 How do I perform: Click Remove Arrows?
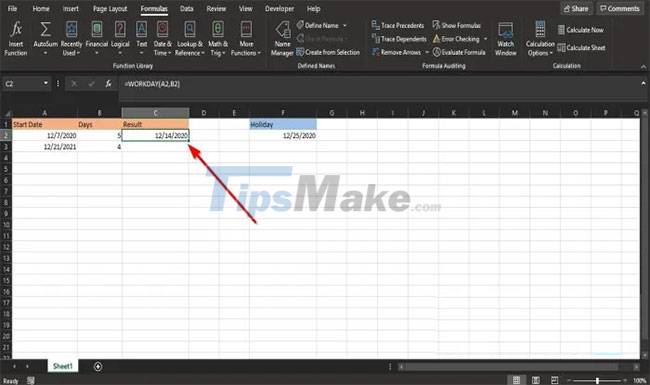pyautogui.click(x=396, y=52)
